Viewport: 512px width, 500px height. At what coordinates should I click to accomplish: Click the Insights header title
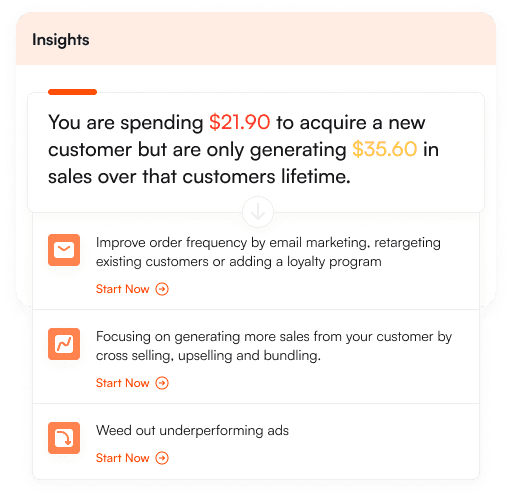[x=61, y=40]
